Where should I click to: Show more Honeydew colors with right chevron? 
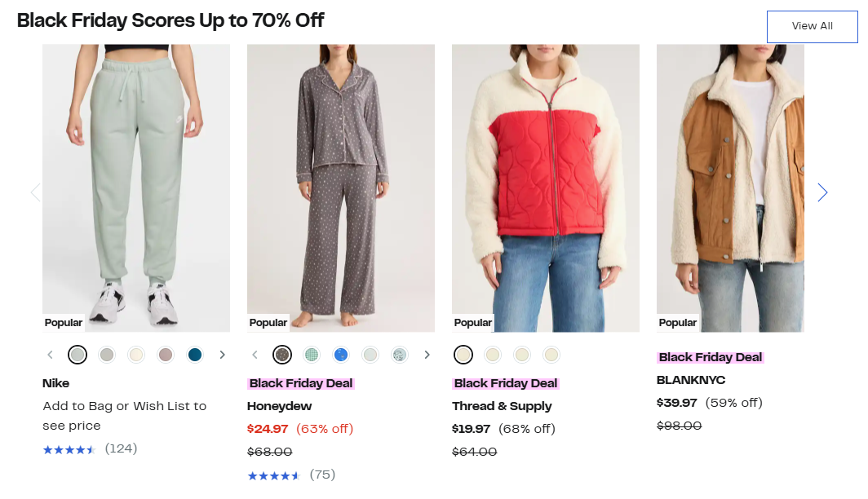(427, 355)
